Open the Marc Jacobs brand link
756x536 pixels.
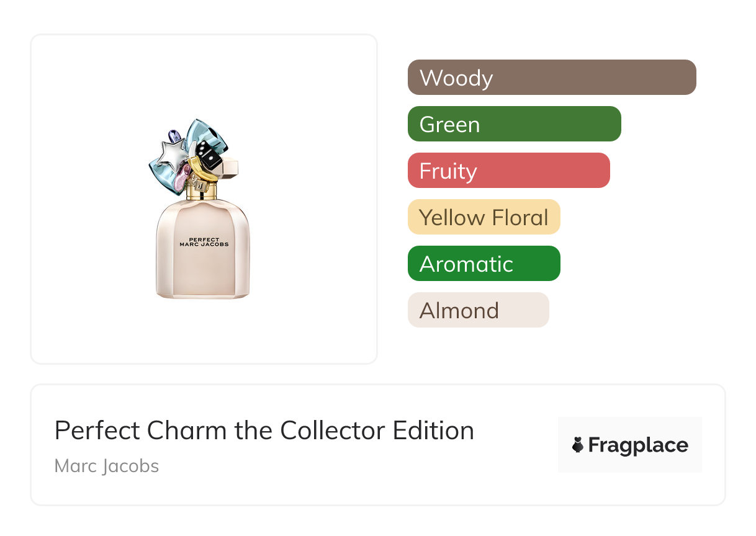coord(107,466)
